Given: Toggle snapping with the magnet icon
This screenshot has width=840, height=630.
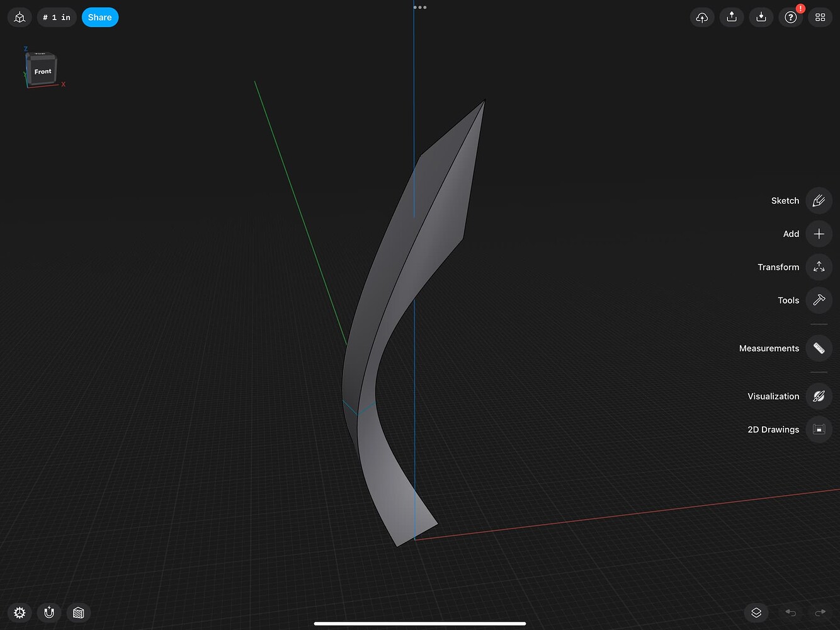Looking at the screenshot, I should tap(48, 612).
